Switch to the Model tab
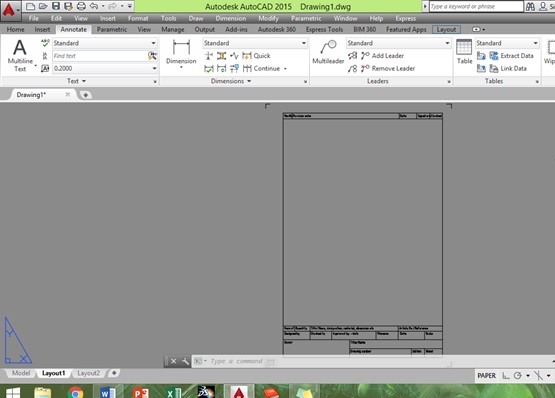 coord(21,373)
